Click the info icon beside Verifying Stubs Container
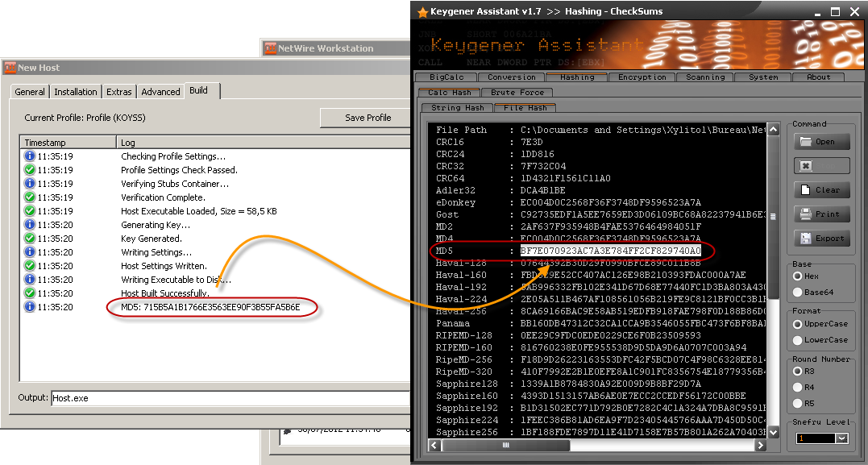The width and height of the screenshot is (868, 465). pyautogui.click(x=29, y=184)
